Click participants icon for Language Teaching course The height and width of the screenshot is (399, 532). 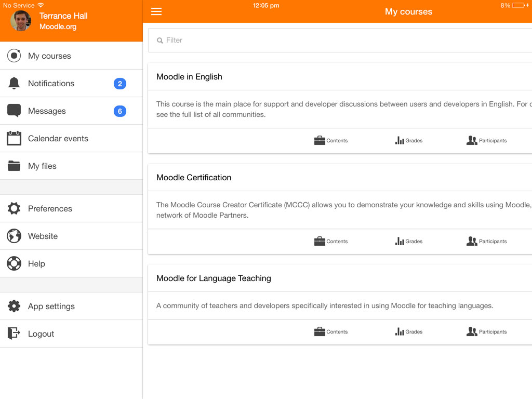(472, 331)
